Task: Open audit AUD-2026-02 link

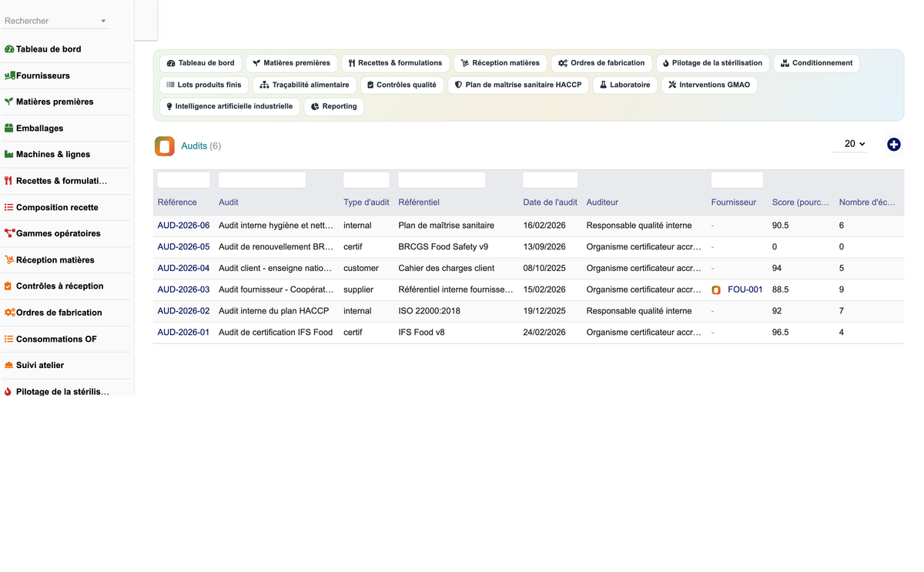Action: pyautogui.click(x=183, y=311)
